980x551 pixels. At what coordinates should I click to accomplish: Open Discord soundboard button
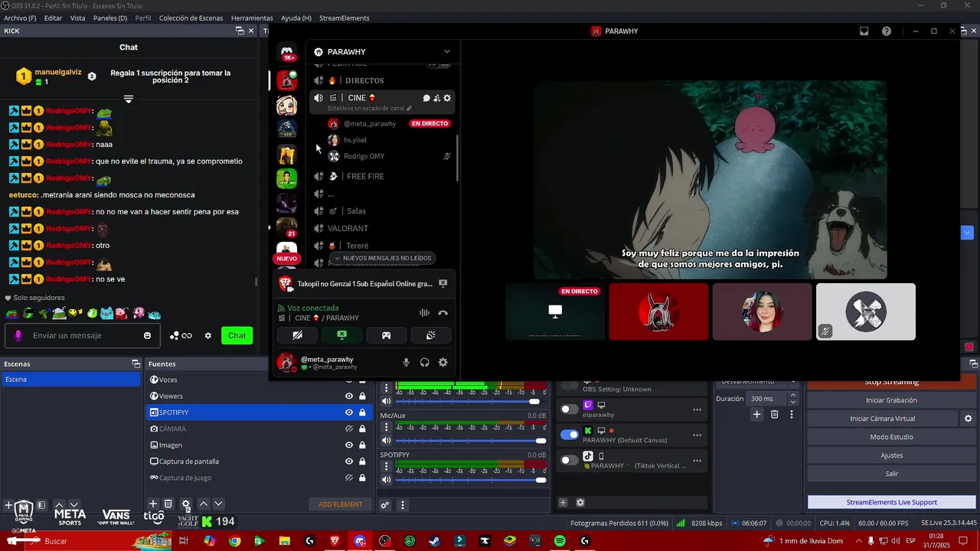[431, 335]
